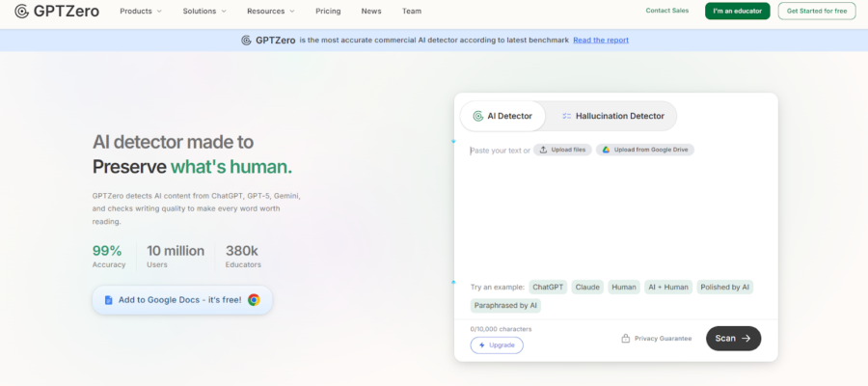Click the arrow icon on Scan button
868x386 pixels.
click(746, 339)
